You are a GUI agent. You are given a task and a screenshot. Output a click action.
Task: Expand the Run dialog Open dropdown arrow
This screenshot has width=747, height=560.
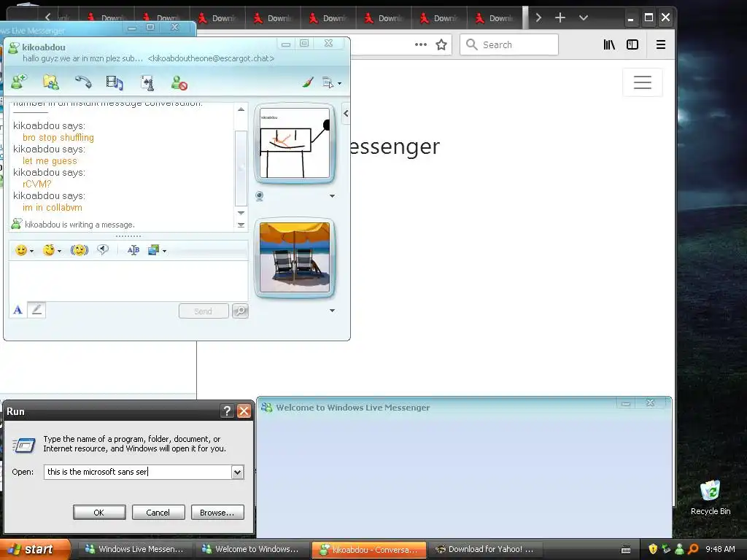238,472
